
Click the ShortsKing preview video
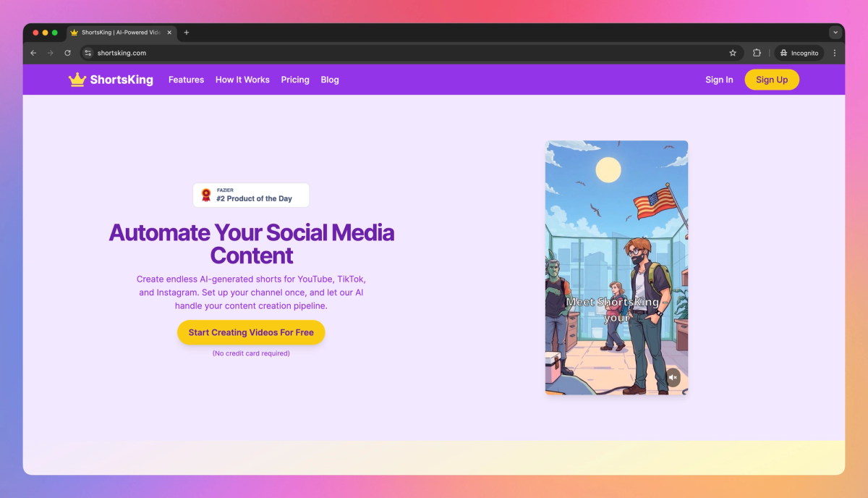tap(616, 267)
